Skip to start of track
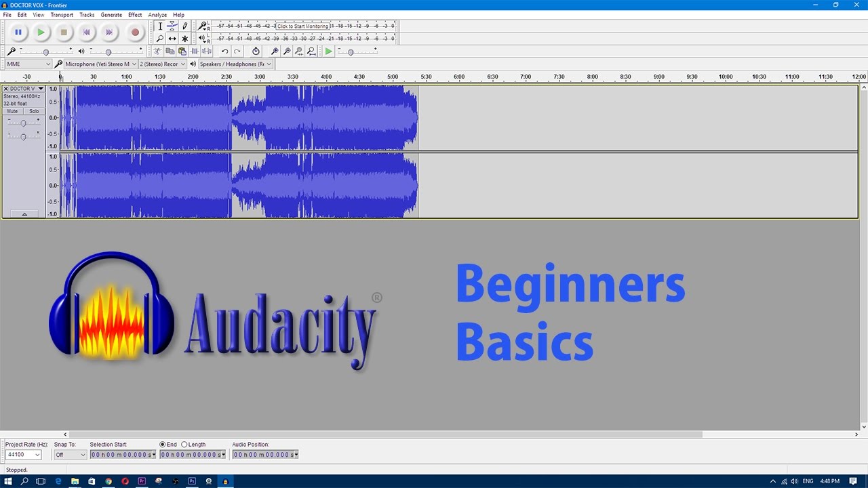This screenshot has width=868, height=488. 86,32
